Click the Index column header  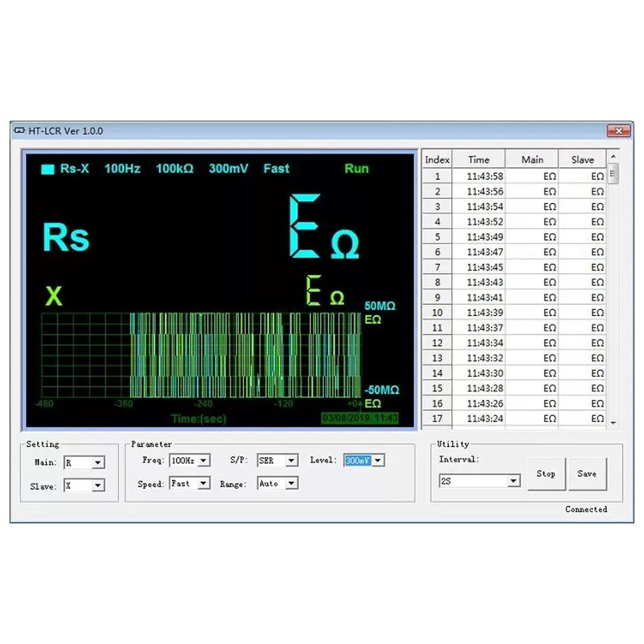tap(437, 160)
